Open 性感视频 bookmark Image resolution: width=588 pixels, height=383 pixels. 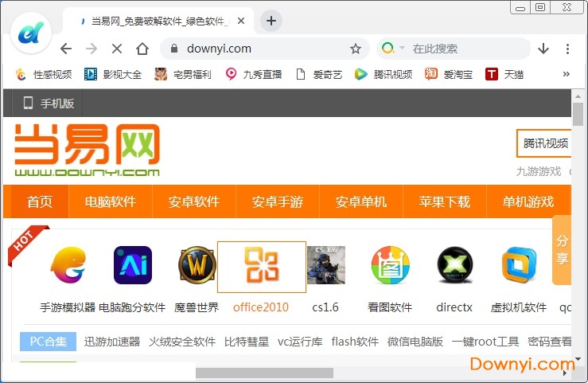coord(44,74)
